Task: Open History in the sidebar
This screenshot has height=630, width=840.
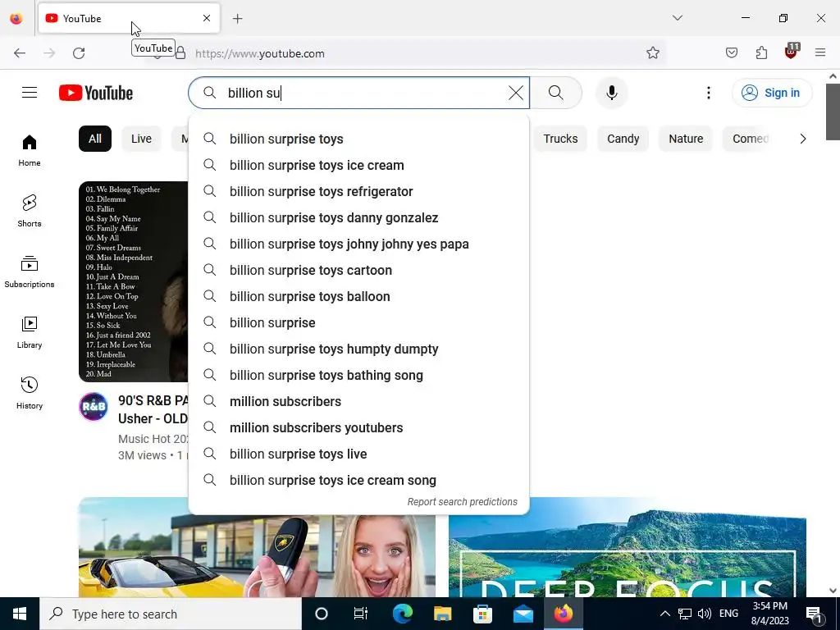Action: (x=30, y=393)
